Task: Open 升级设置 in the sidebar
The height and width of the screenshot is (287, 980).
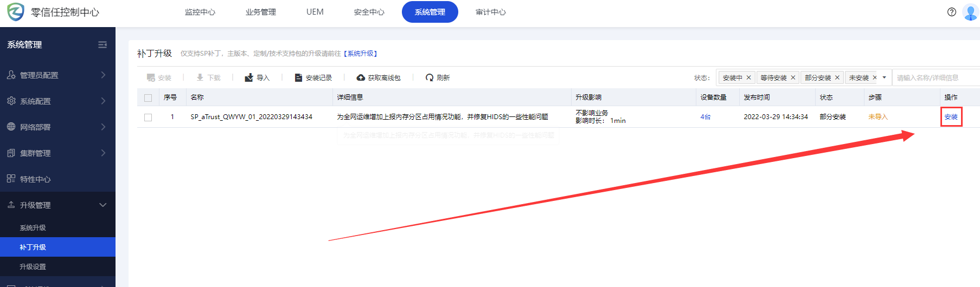Action: pyautogui.click(x=33, y=267)
